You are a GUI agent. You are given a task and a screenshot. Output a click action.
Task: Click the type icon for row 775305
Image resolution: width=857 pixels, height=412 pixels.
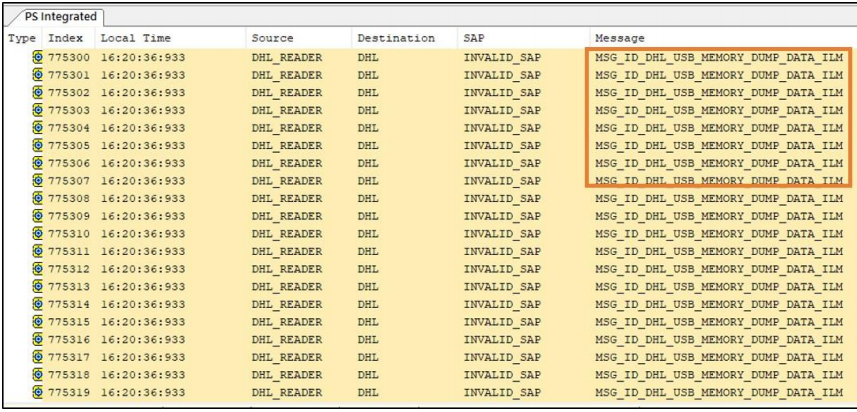tap(38, 145)
